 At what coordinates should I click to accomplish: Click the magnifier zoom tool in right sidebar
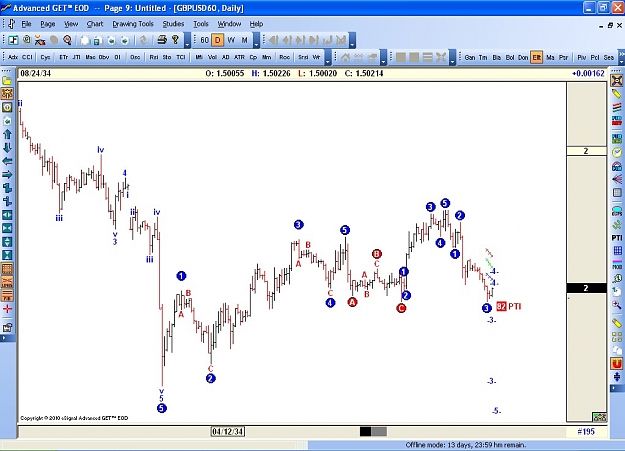[x=617, y=305]
